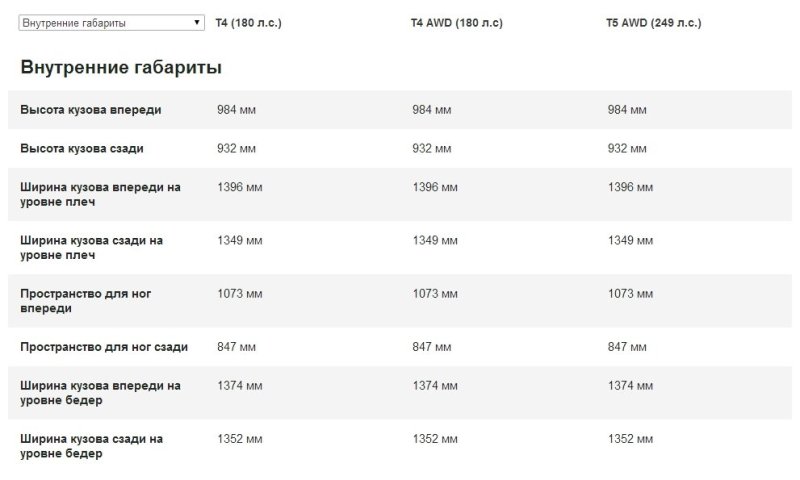
Task: Click the 1073 мм value under T5 AWD
Action: pyautogui.click(x=631, y=293)
